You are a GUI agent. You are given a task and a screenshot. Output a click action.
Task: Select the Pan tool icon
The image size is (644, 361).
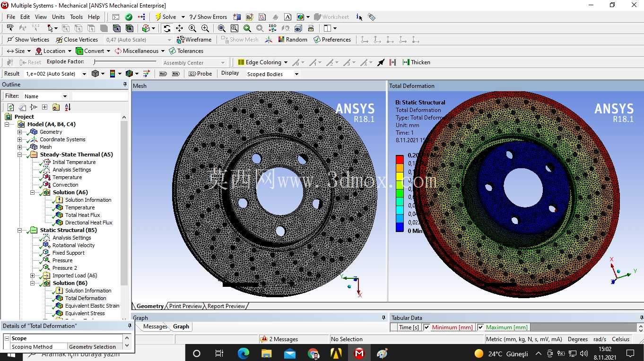180,28
